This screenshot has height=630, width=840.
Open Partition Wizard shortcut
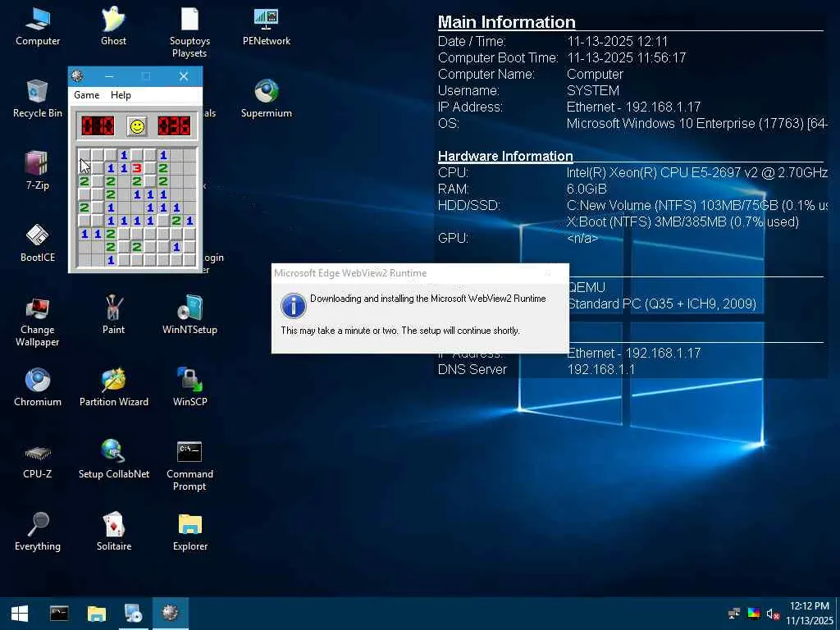coord(113,387)
